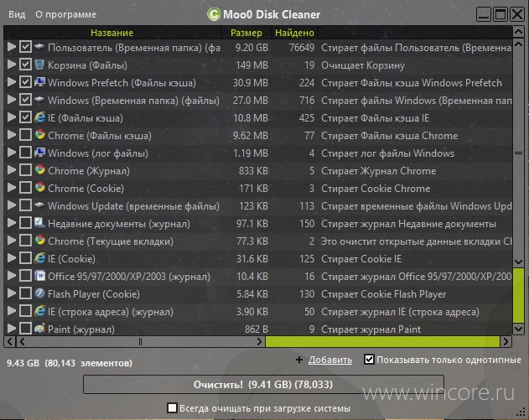529x420 pixels.
Task: Click the Internet Explorer icon of IE (Файлы кэша)
Action: [39, 117]
